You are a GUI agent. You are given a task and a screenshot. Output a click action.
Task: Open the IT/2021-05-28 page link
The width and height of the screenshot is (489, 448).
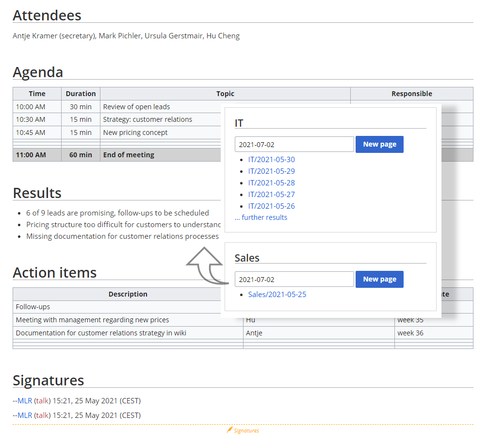271,183
